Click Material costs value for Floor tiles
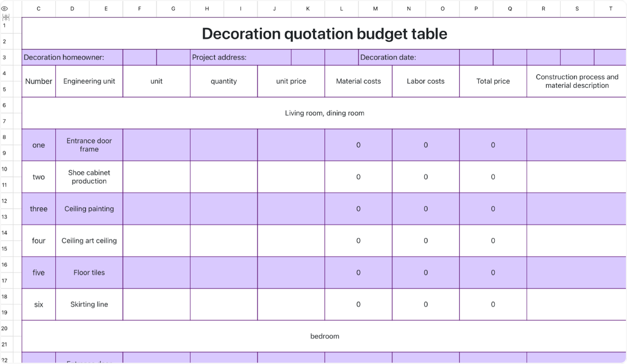The image size is (627, 364). (358, 273)
